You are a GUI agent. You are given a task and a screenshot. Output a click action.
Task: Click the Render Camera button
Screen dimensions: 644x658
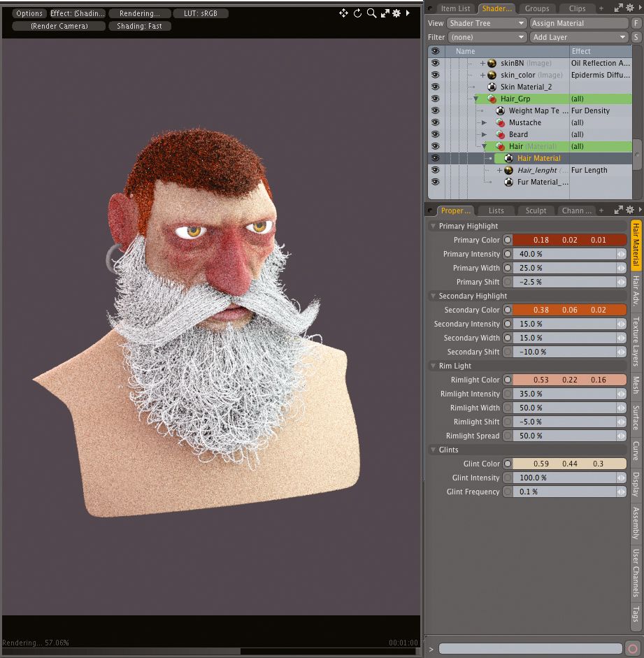click(58, 26)
